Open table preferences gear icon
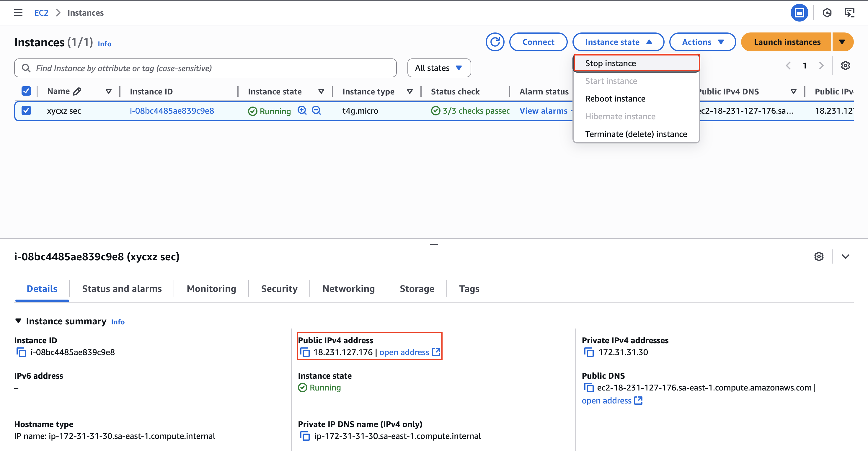 click(845, 65)
